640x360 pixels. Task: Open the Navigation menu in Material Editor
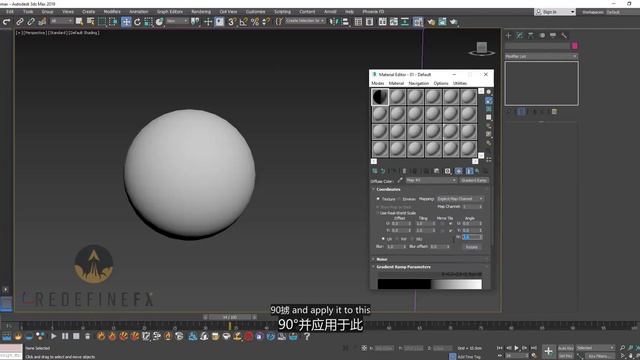pos(418,83)
